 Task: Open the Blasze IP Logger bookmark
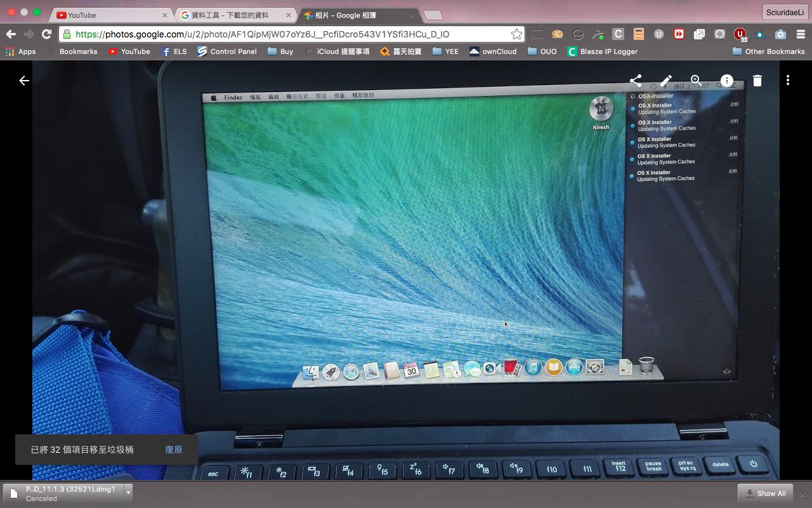click(603, 51)
